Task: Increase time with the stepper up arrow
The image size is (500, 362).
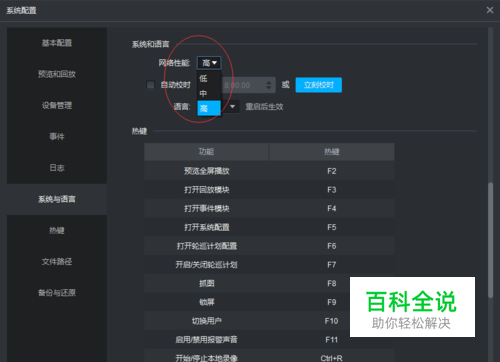Action: coord(269,82)
